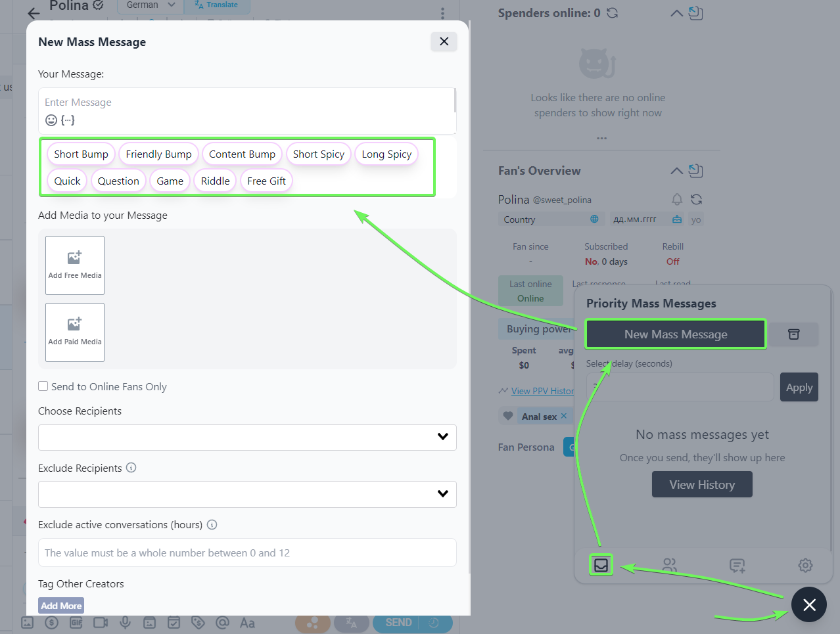Screen dimensions: 840x634
Task: Refresh the spenders online list
Action: (613, 13)
